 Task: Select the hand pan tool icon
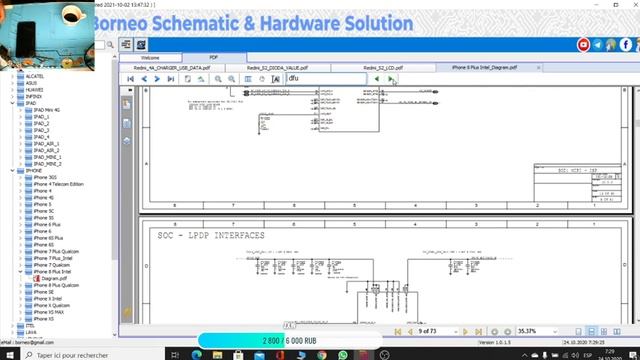262,79
